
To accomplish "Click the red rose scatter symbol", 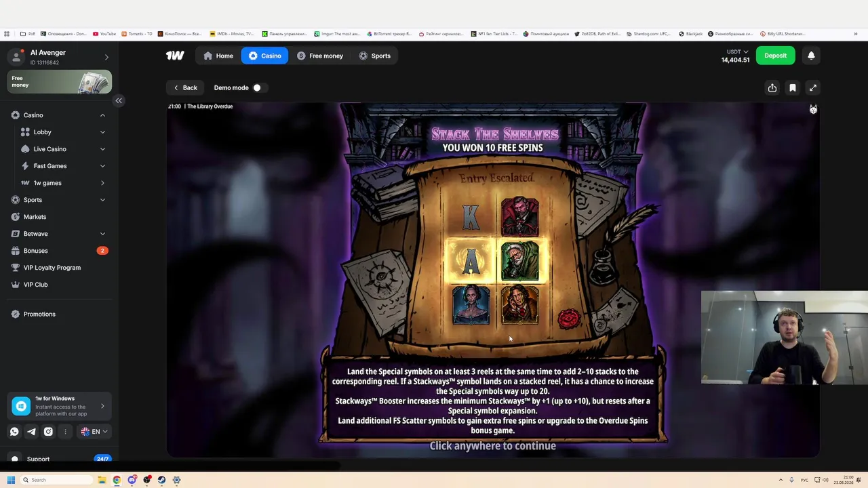I will point(569,319).
